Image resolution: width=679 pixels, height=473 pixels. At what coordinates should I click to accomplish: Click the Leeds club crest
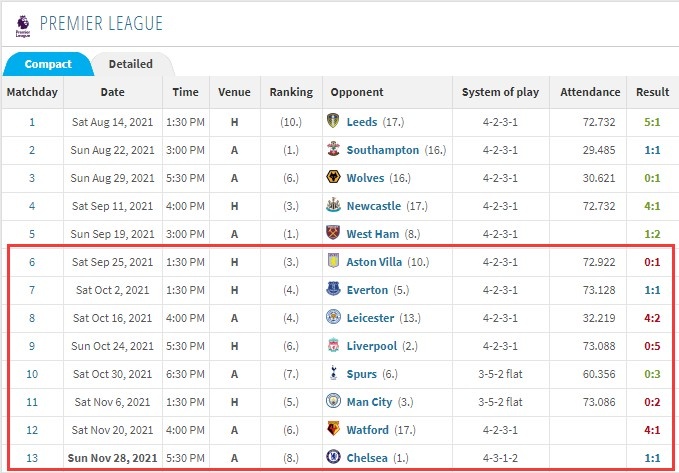tap(333, 121)
